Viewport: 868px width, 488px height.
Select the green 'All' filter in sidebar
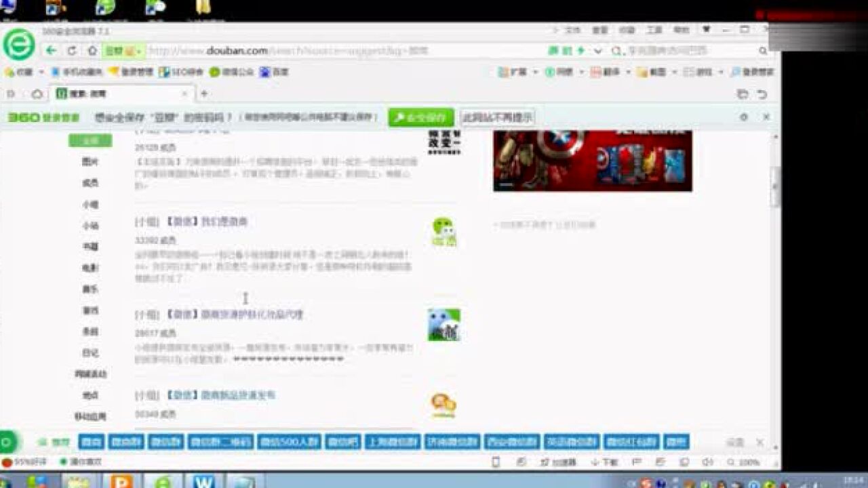(x=90, y=140)
